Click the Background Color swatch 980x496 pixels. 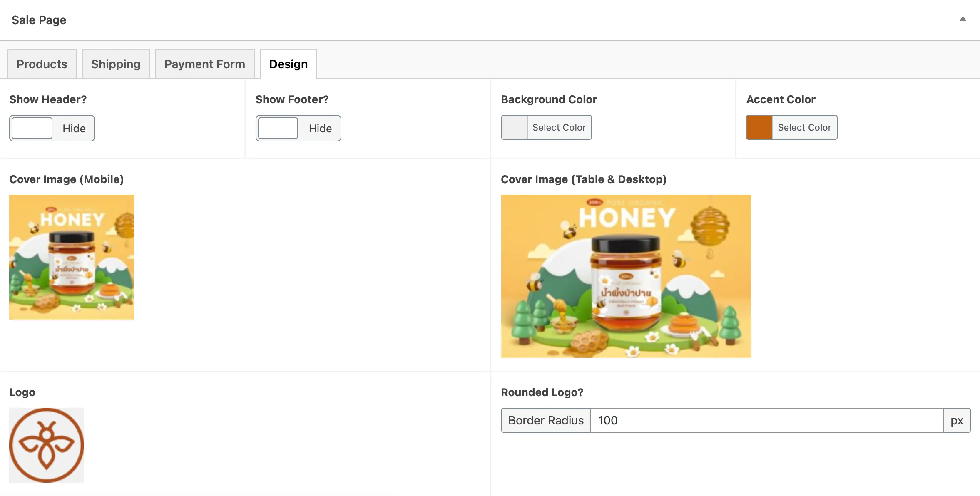coord(515,127)
